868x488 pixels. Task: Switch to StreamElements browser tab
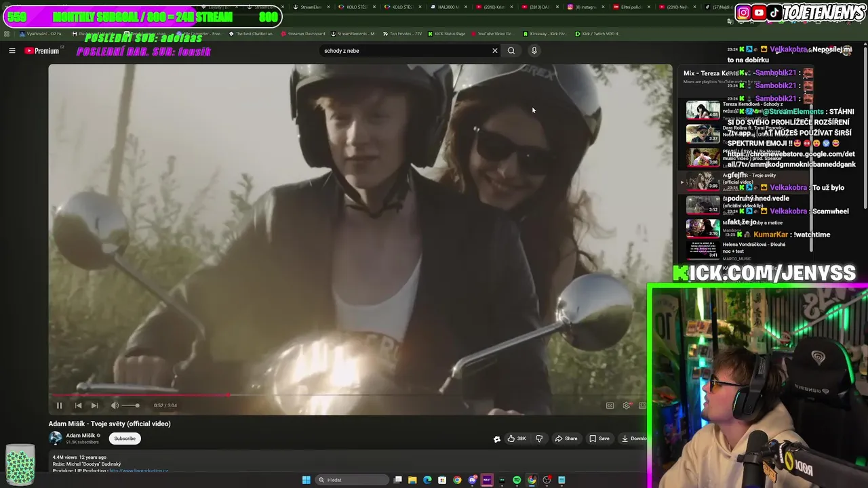coord(309,7)
